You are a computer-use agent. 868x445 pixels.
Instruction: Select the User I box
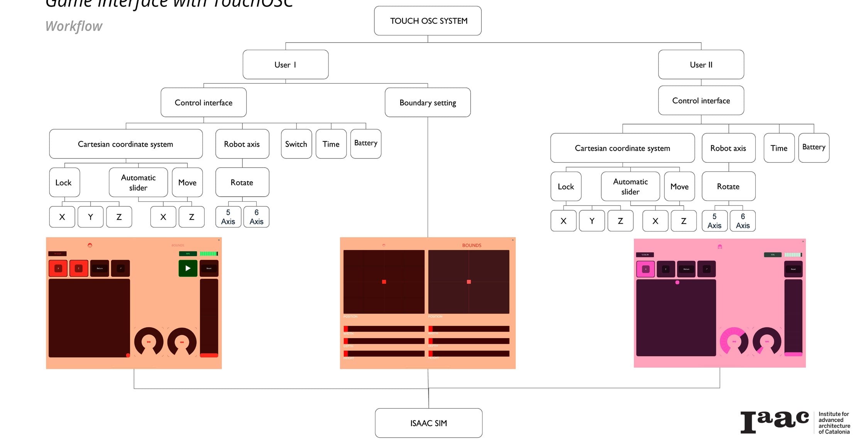pos(286,64)
